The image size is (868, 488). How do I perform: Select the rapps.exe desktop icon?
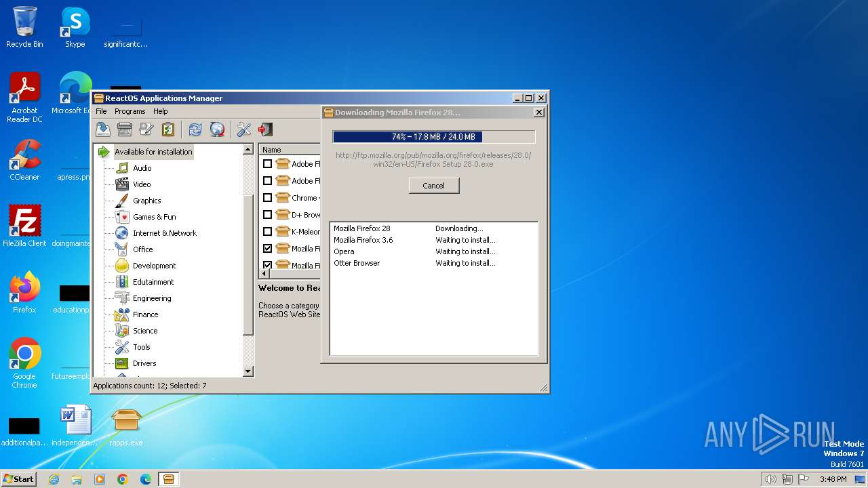(126, 427)
